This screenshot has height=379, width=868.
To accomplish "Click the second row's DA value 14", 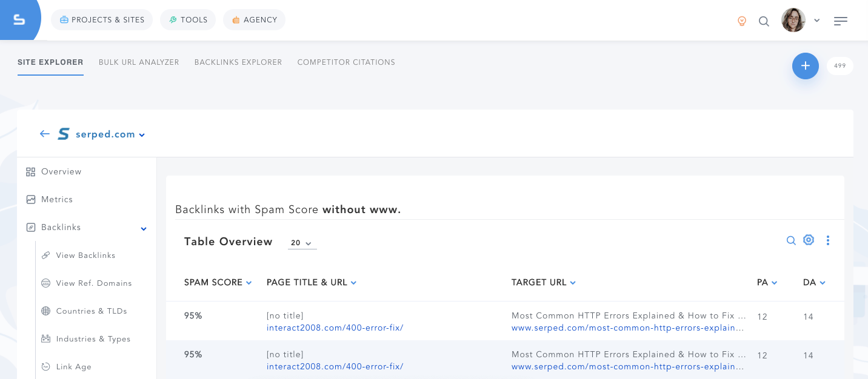I will (809, 355).
